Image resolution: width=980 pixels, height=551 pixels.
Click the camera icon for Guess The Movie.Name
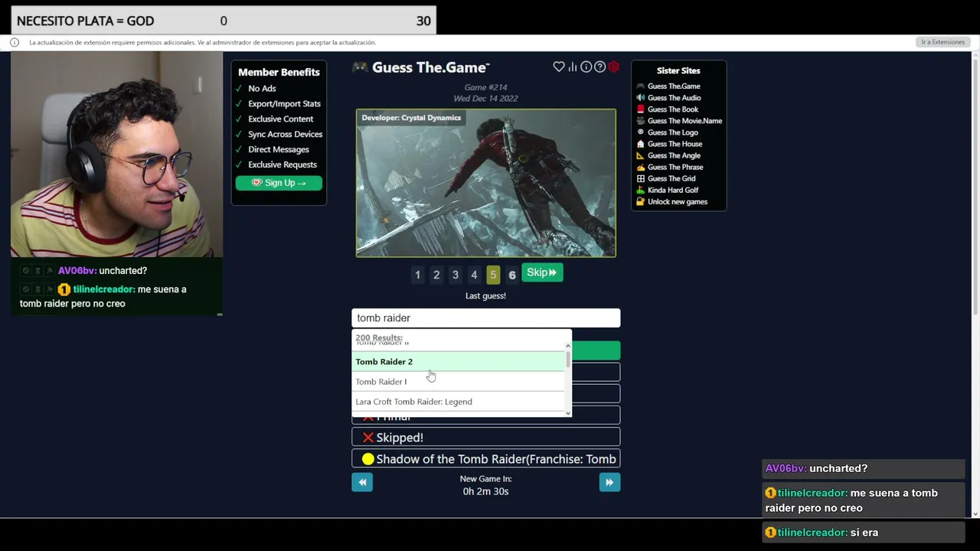point(641,121)
